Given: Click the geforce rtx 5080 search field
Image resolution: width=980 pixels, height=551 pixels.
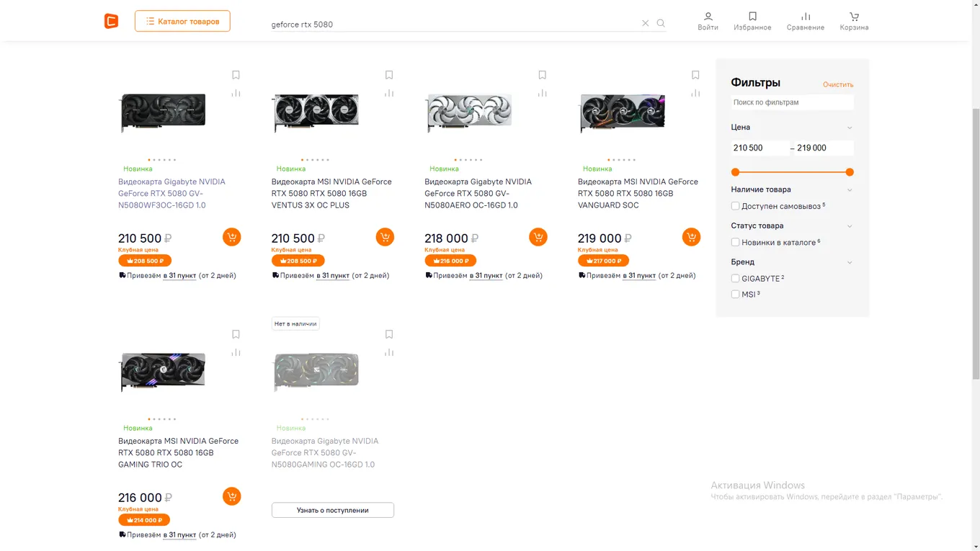Looking at the screenshot, I should [454, 24].
